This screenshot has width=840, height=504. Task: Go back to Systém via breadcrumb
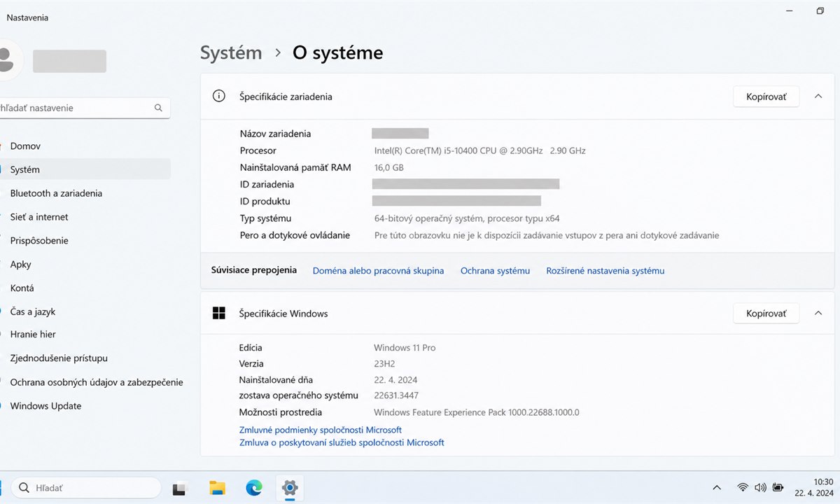point(231,52)
